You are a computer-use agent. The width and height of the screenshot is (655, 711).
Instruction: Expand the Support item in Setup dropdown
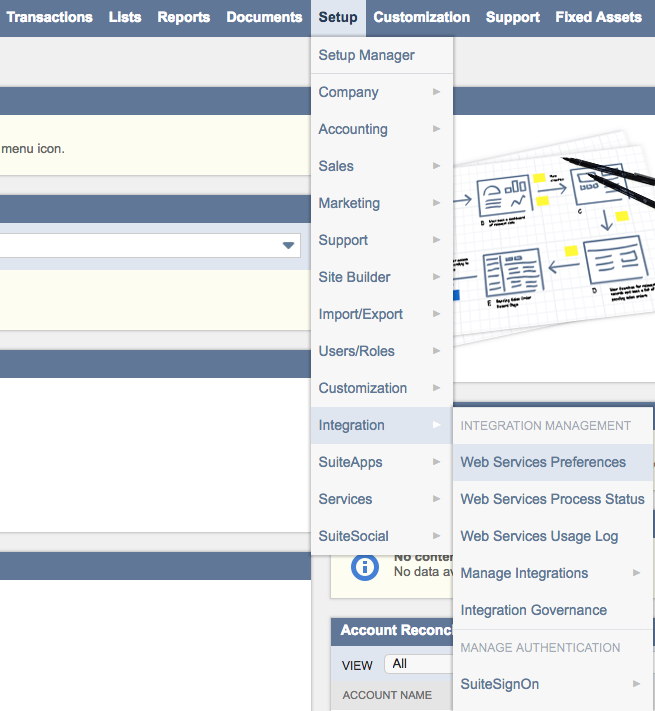point(382,240)
